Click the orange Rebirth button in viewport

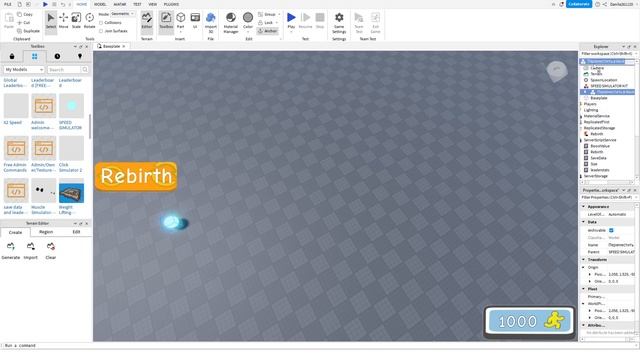[x=136, y=176]
